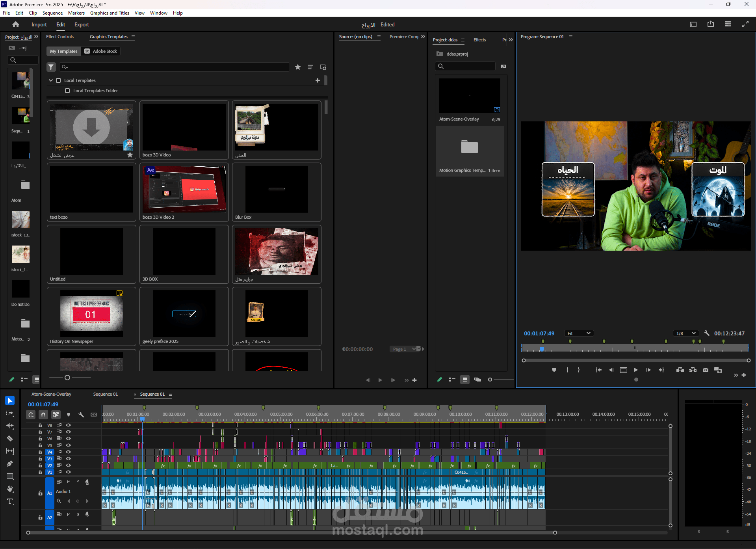Select the Rectangle tool
This screenshot has height=549, width=756.
click(x=10, y=476)
